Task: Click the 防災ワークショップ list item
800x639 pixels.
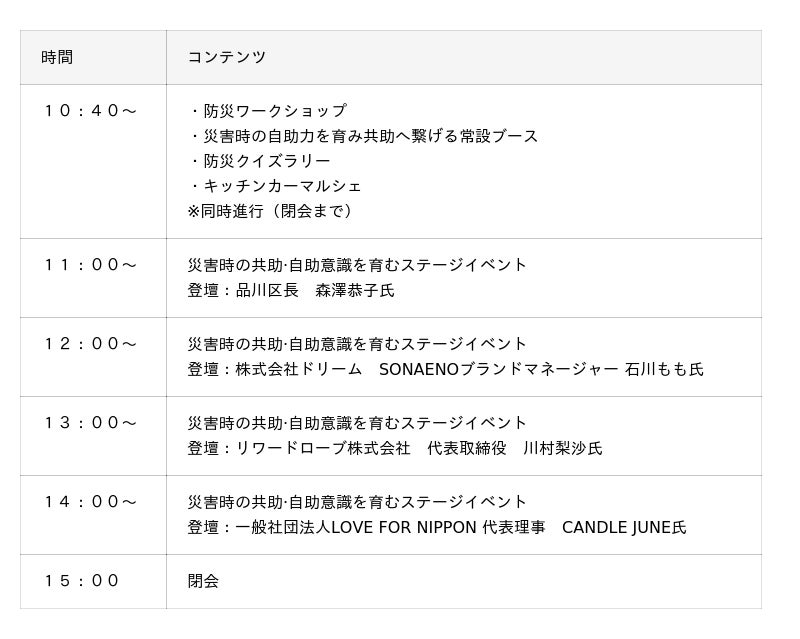Action: click(268, 111)
